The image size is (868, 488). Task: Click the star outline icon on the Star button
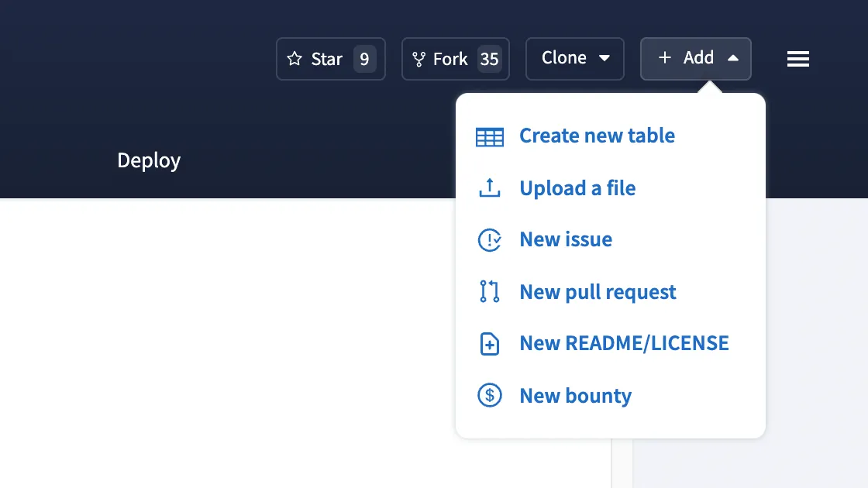pyautogui.click(x=295, y=58)
